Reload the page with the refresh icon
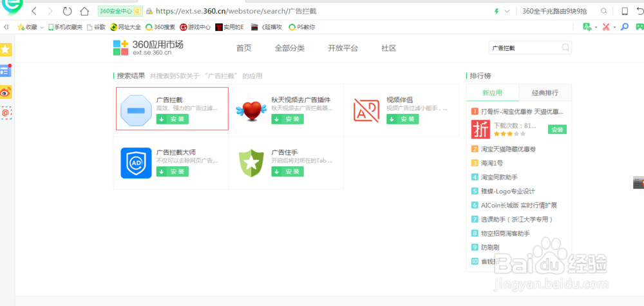644x306 pixels. 67,11
